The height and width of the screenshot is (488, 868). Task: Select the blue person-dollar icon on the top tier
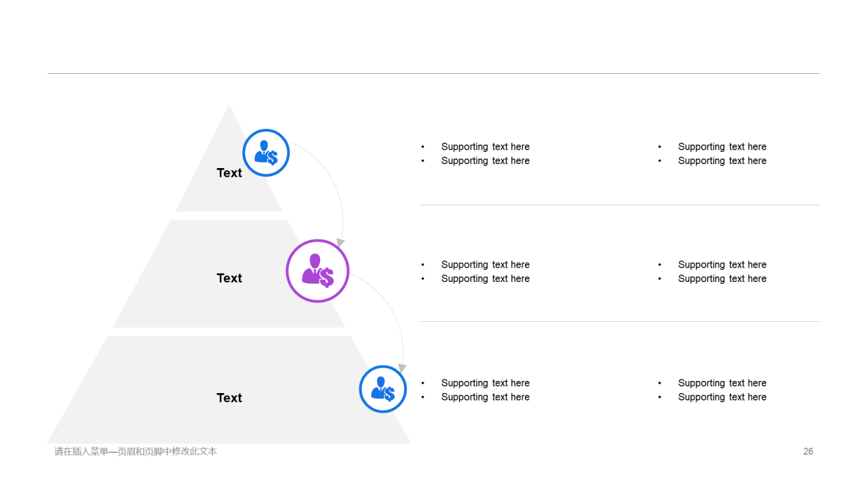(x=266, y=152)
